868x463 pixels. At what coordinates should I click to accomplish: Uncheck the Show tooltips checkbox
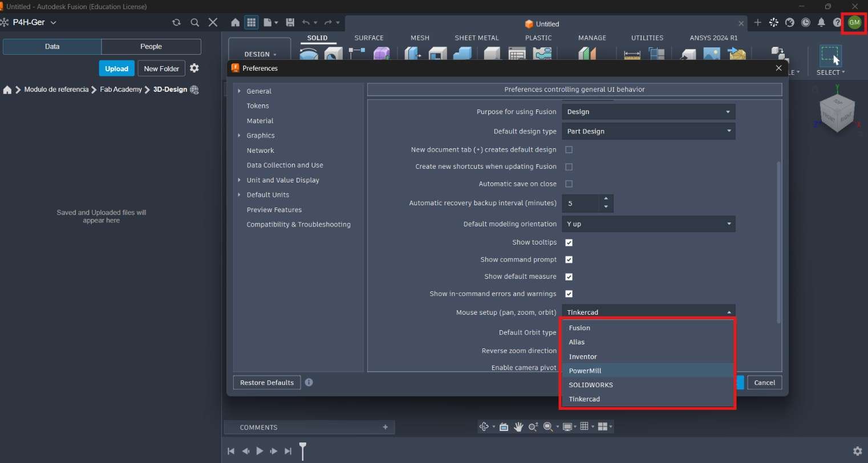[x=569, y=242]
